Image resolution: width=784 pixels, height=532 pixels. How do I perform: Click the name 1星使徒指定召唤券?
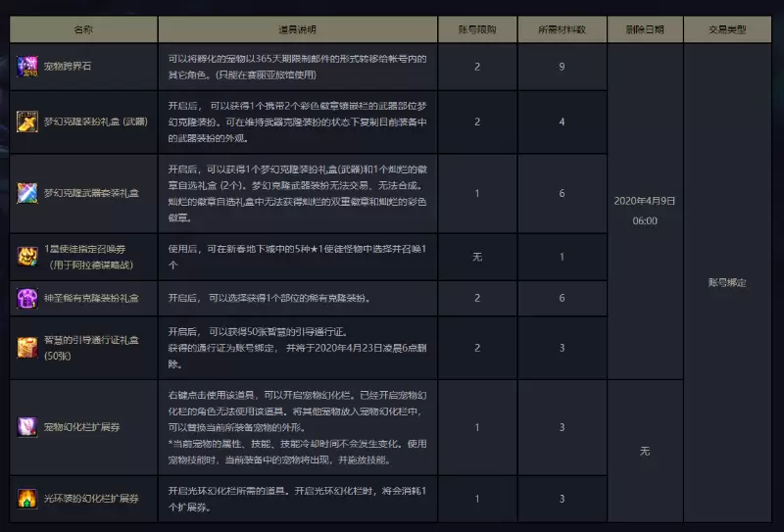pyautogui.click(x=85, y=249)
